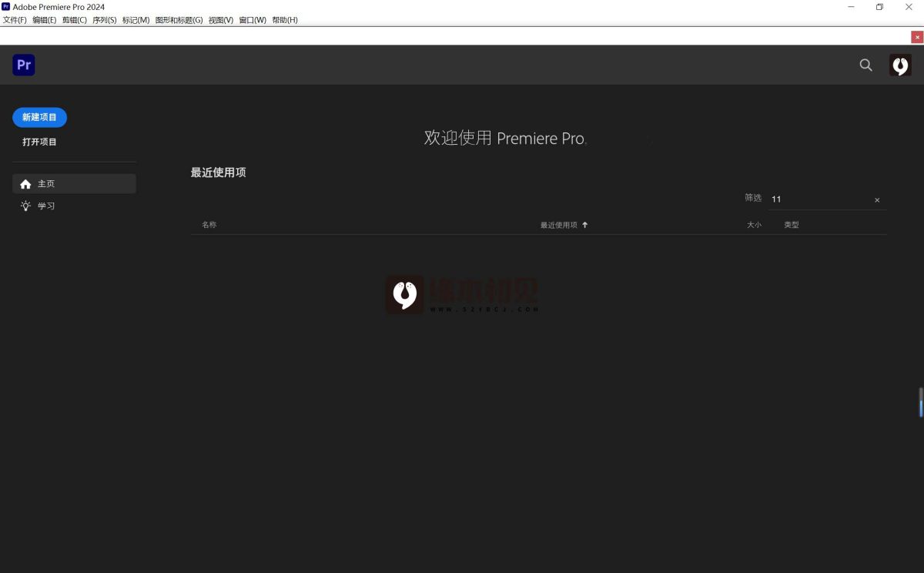Select the 主页 sidebar tab

[x=75, y=184]
